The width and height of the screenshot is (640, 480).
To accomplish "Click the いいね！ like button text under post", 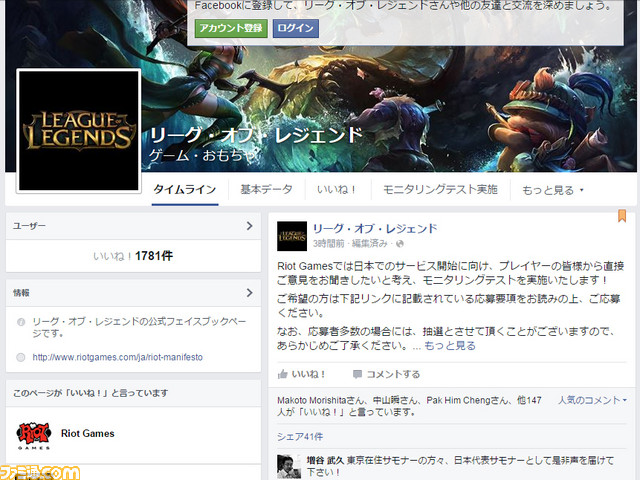I will 308,374.
